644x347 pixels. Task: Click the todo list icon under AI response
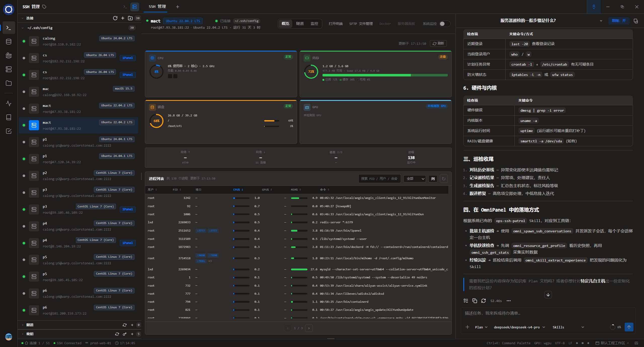click(466, 301)
